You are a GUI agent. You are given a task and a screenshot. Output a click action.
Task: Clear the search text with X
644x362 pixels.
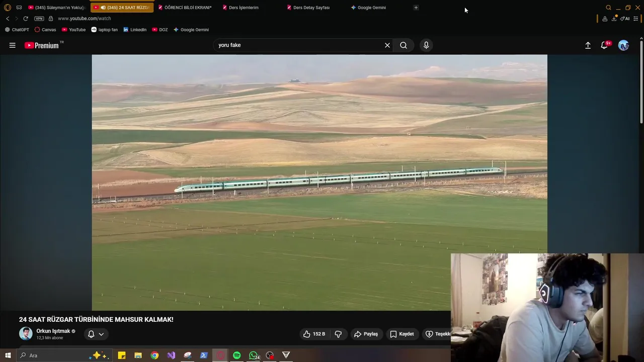point(387,45)
